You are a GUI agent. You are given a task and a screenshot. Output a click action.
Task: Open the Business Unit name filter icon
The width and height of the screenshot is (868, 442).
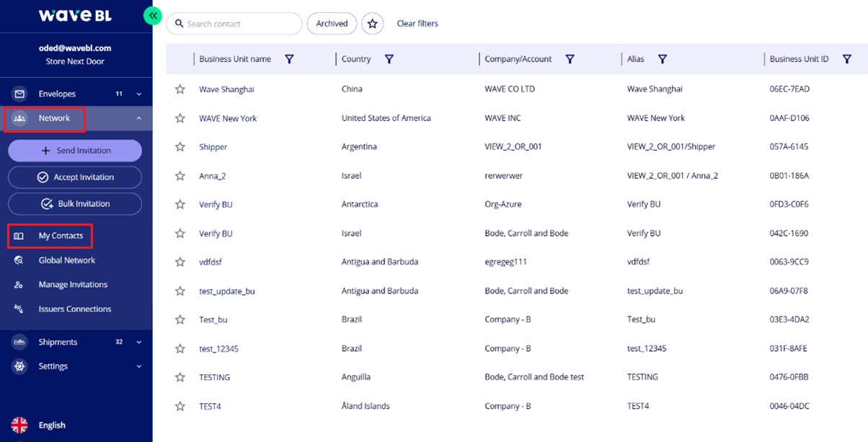click(x=289, y=59)
